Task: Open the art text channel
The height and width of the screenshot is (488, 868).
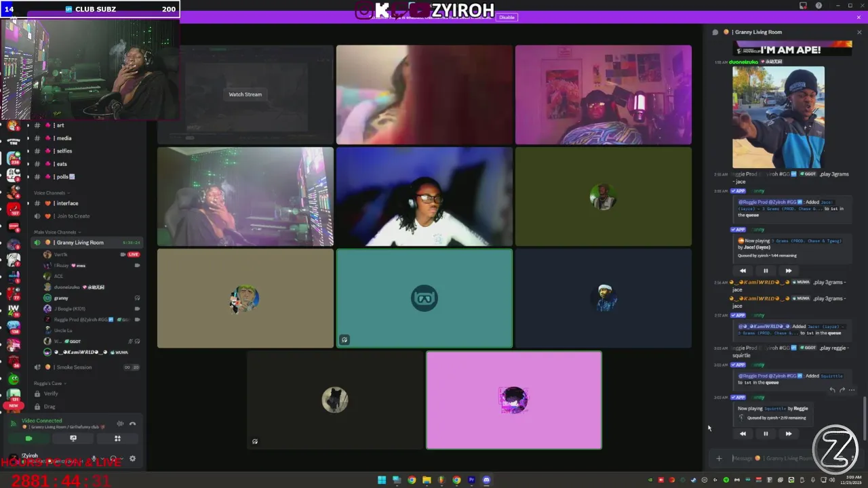Action: coord(86,125)
